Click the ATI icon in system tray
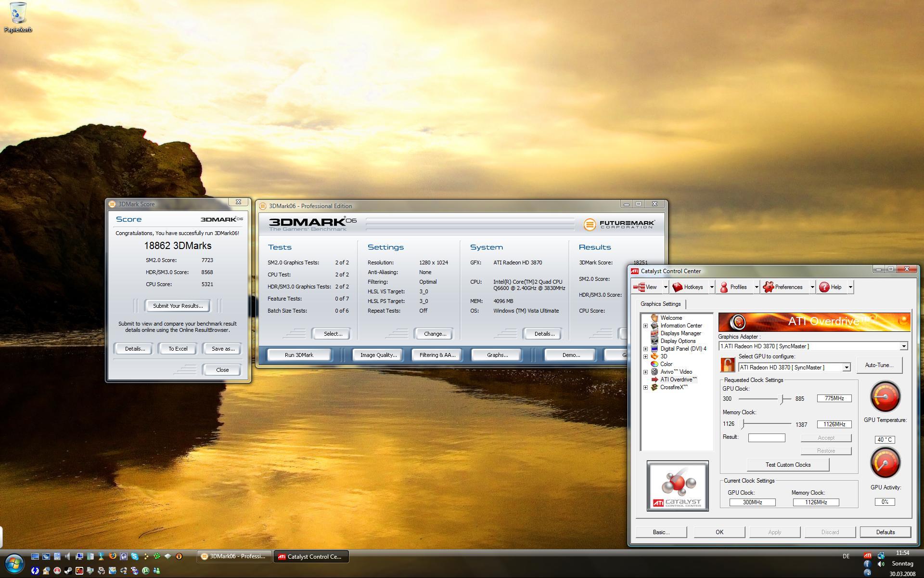Viewport: 924px width, 578px height. pos(867,555)
